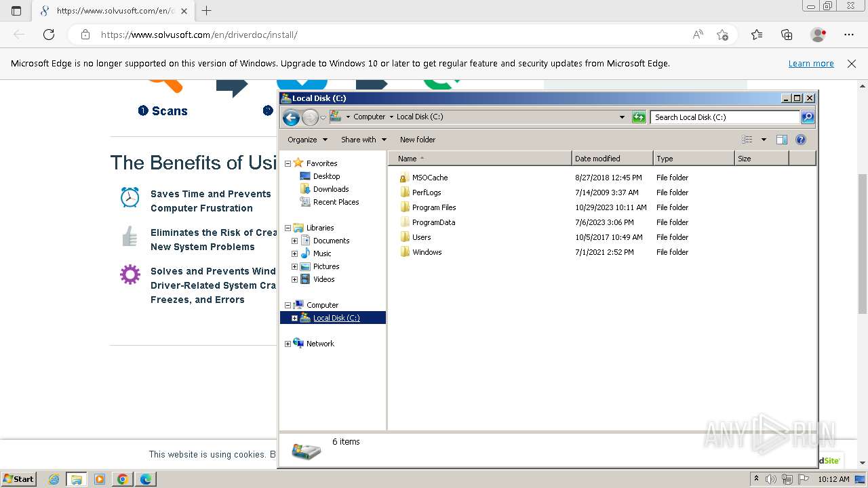Select Recent Places in Favorites

(x=330, y=202)
